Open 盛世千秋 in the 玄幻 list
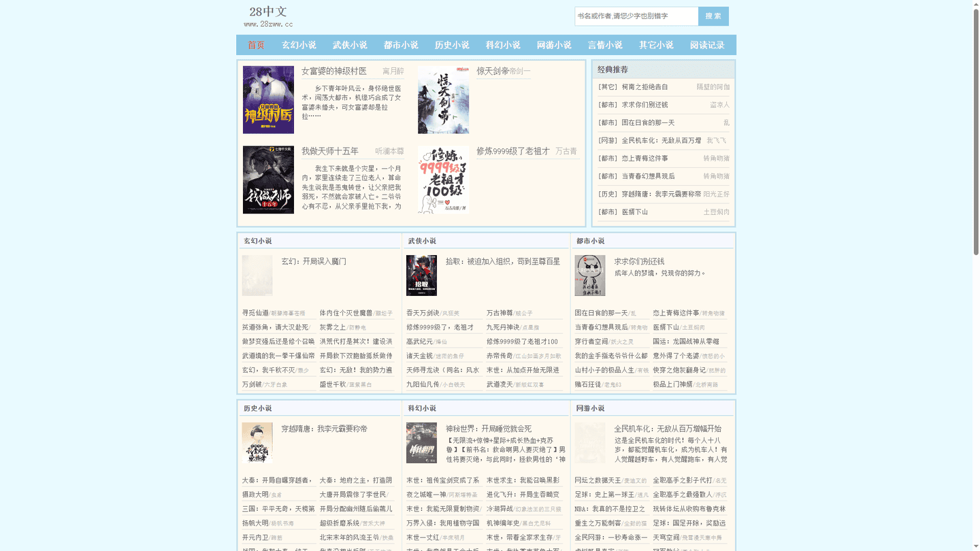Viewport: 980px width, 551px height. click(333, 384)
